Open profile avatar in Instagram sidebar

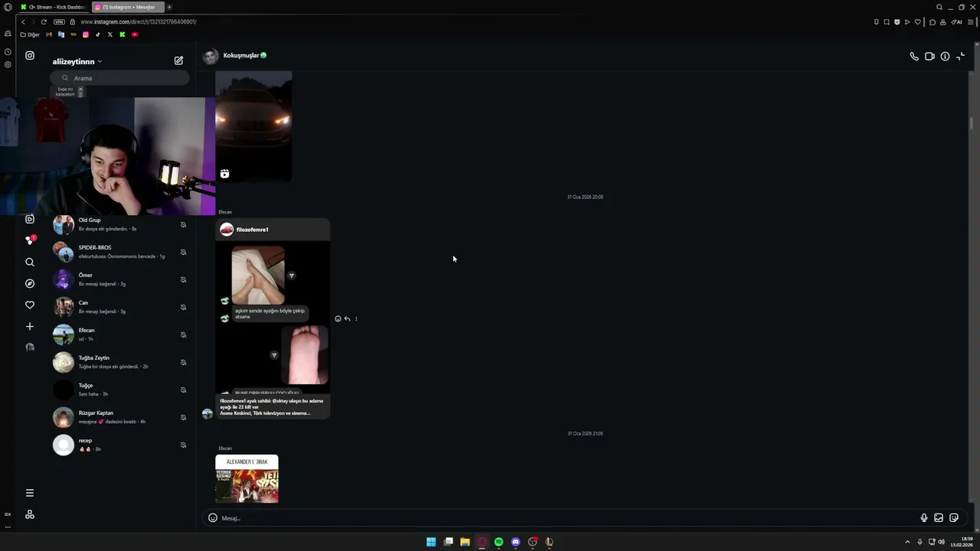click(30, 347)
